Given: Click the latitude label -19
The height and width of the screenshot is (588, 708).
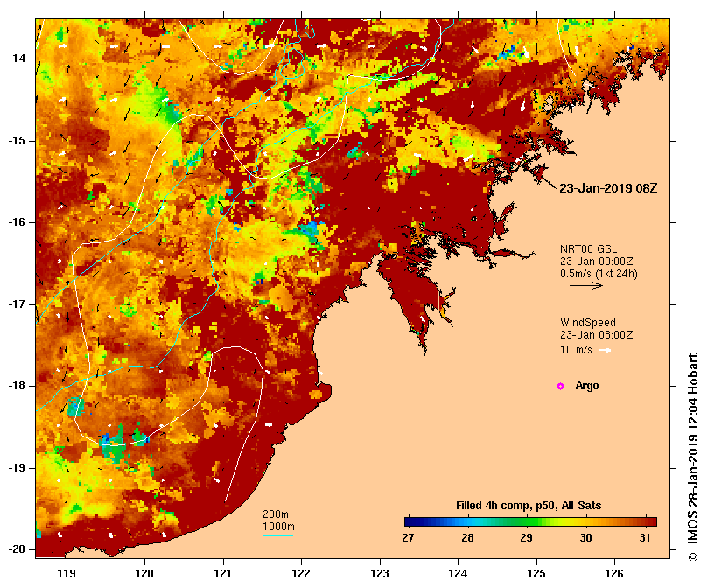Looking at the screenshot, I should coord(17,468).
